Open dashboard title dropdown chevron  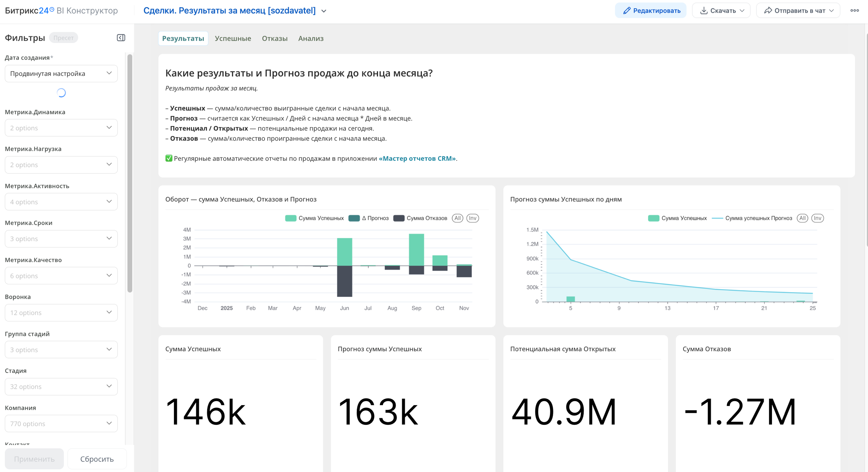(324, 11)
